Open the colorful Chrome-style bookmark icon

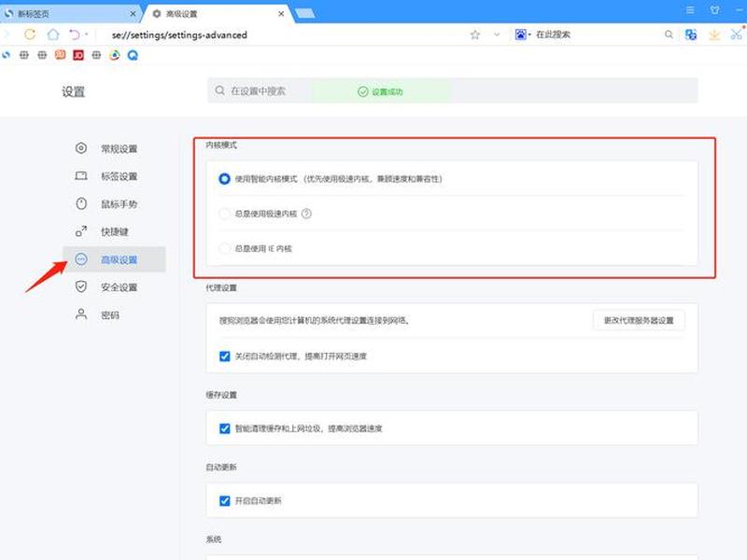[x=114, y=55]
